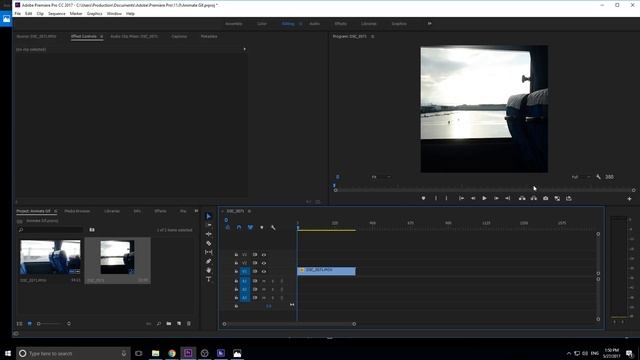This screenshot has height=360, width=640.
Task: Step forward one frame
Action: (x=496, y=198)
